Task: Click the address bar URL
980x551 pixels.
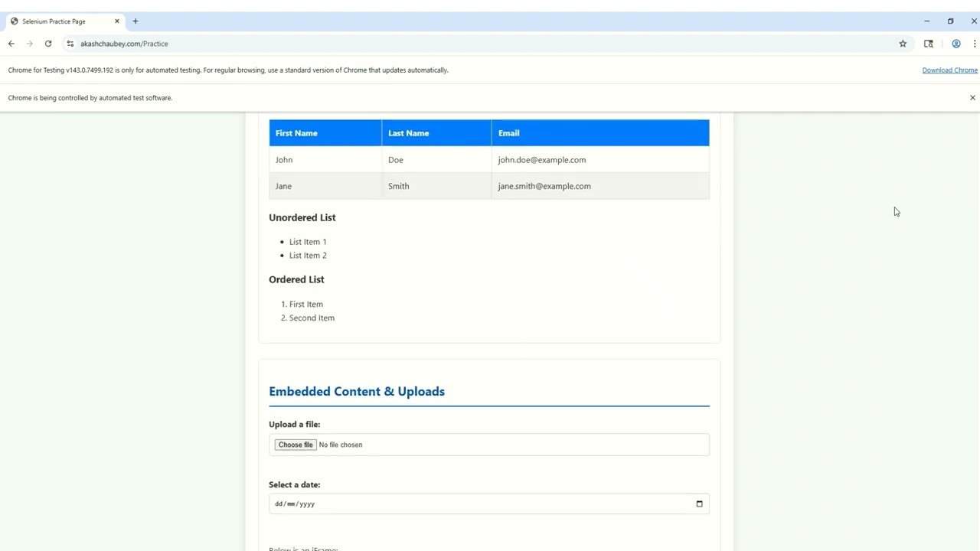Action: [x=124, y=44]
